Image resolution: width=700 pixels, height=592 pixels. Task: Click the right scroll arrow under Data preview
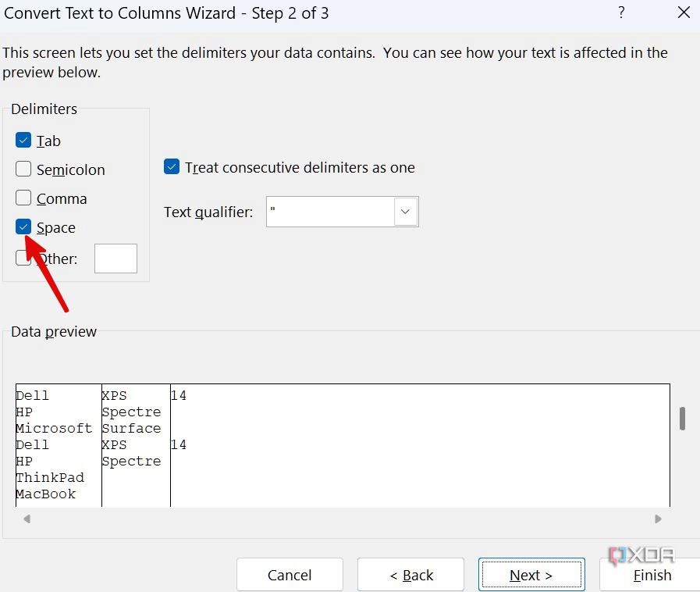click(x=658, y=518)
